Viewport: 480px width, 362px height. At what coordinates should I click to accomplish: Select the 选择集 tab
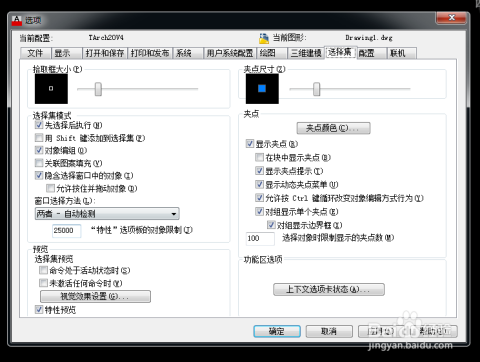click(x=340, y=52)
